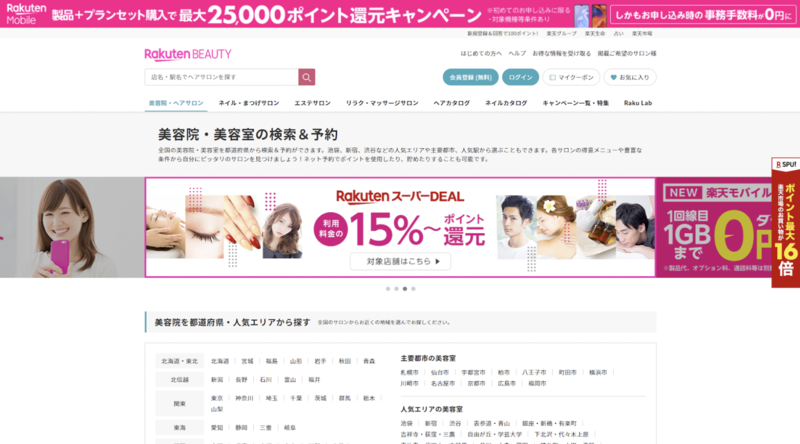Image resolution: width=800 pixels, height=444 pixels.
Task: Click the 楽天モバイル 1GB banner slide
Action: (x=713, y=227)
